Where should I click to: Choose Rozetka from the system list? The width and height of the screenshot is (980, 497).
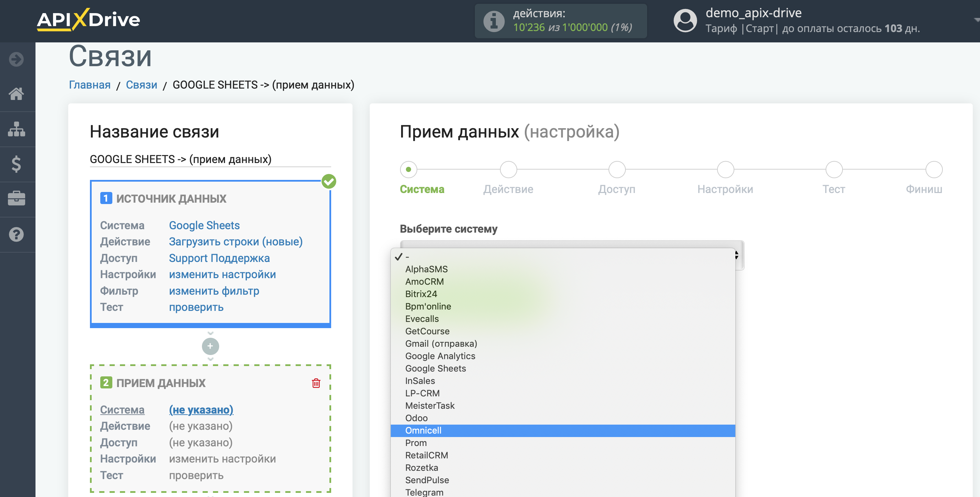tap(563, 468)
